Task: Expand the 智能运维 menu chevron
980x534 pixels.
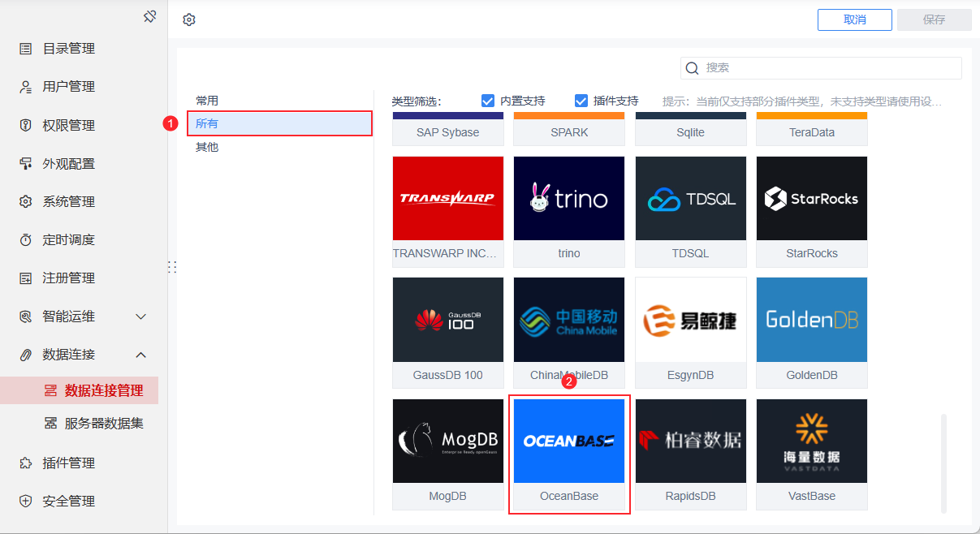Action: (140, 317)
